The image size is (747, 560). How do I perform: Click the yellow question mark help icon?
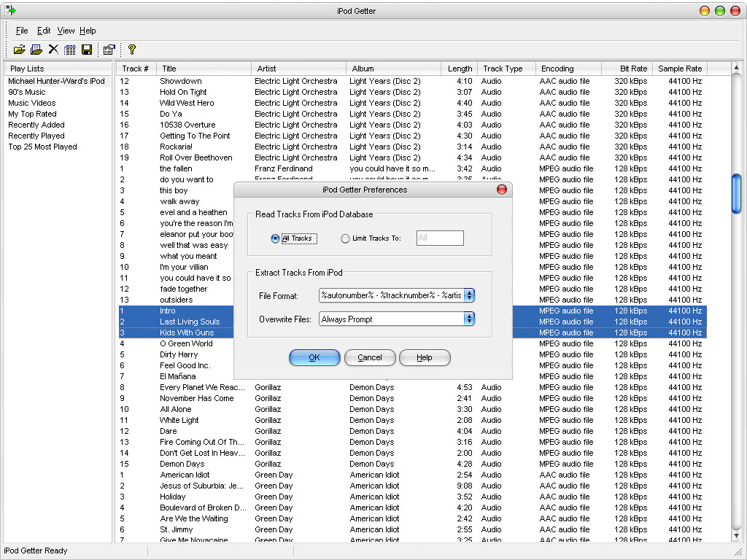coord(131,50)
